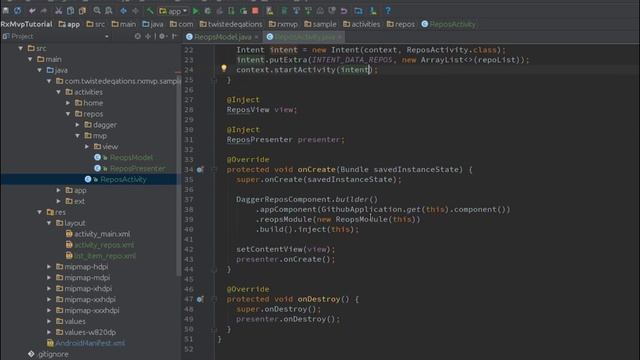Click the override gutter icon beside onDestroy
This screenshot has height=360, width=640.
[200, 299]
